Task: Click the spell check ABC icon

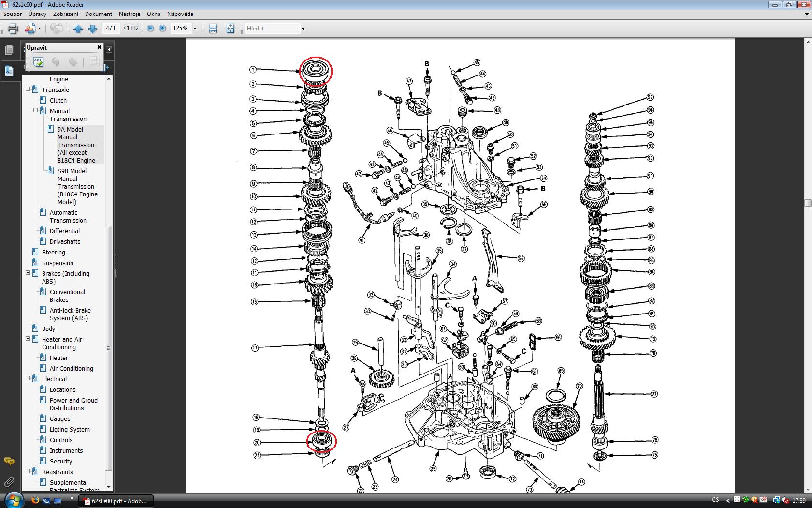Action: coord(38,62)
